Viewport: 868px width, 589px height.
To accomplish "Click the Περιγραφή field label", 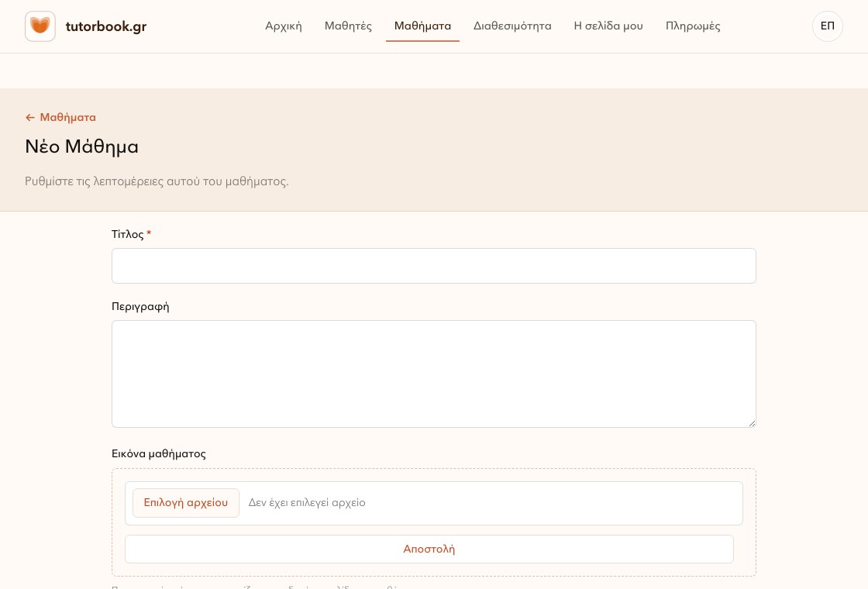I will pyautogui.click(x=140, y=307).
